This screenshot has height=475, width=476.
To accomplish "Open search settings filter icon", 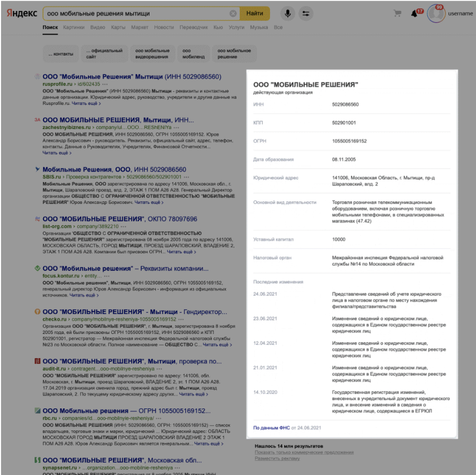I will 306,13.
